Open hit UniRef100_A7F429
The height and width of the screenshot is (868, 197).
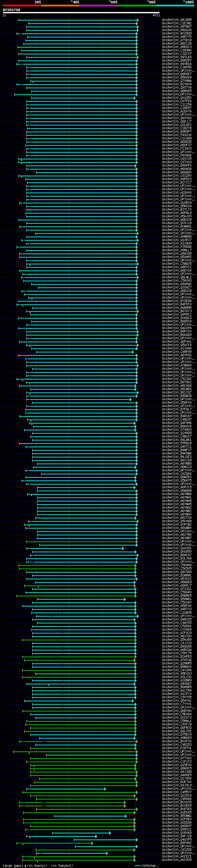coord(177,633)
